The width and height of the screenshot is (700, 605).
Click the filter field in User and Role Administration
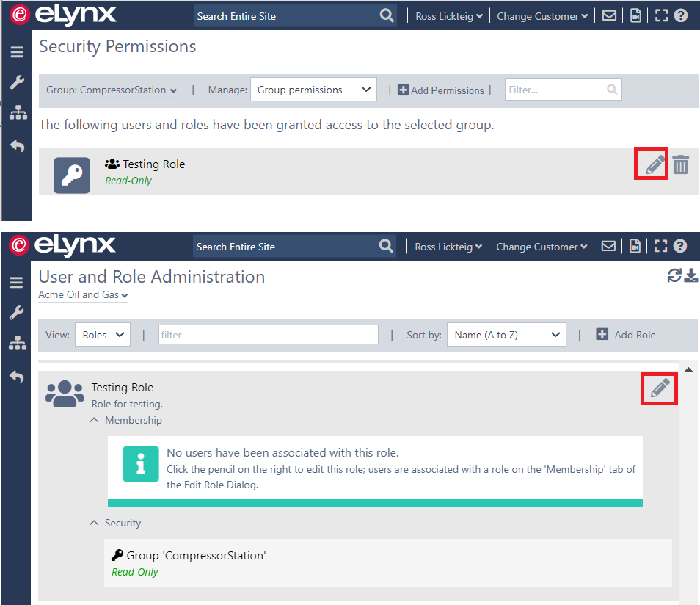[269, 335]
